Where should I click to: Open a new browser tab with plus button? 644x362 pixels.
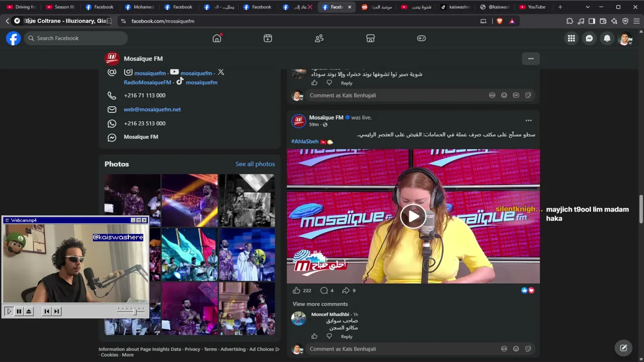(x=560, y=7)
